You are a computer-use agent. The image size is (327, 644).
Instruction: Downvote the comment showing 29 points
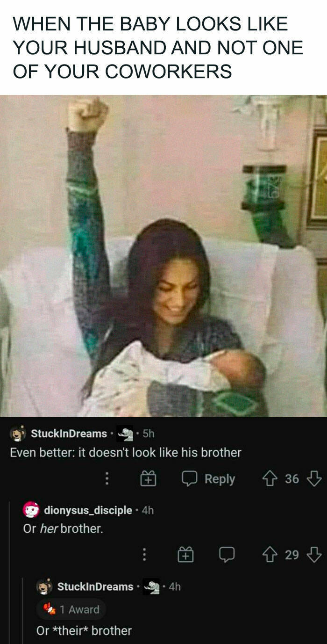[314, 555]
